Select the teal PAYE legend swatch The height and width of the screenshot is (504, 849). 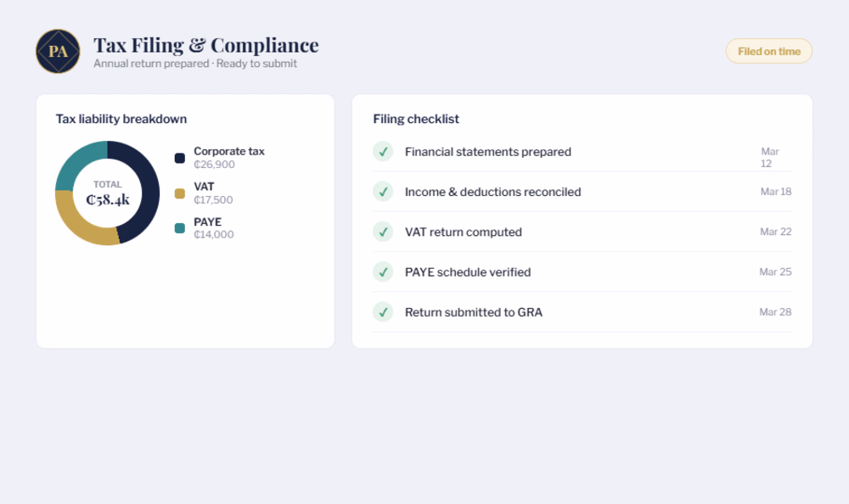click(x=180, y=228)
